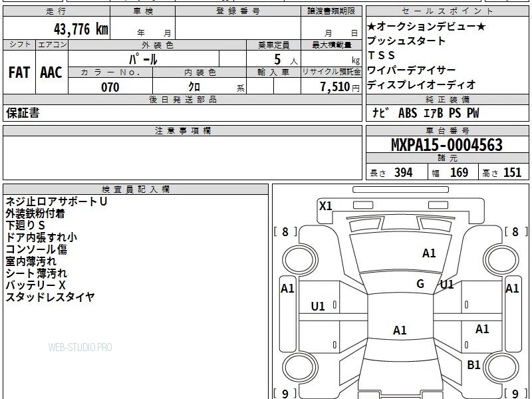This screenshot has height=399, width=532.
Task: Click the シフト header label
Action: pos(19,45)
